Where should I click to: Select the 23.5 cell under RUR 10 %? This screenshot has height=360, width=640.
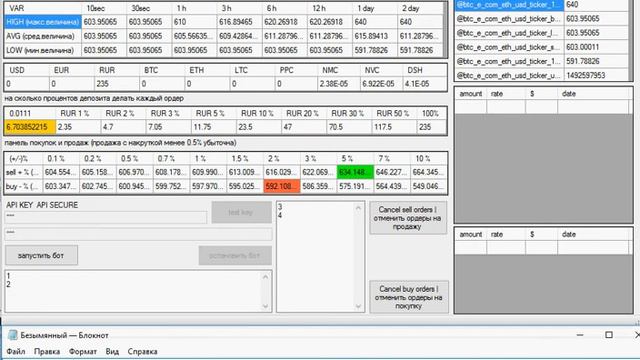258,127
